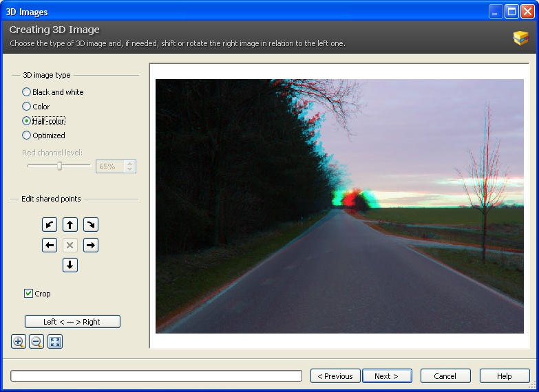The width and height of the screenshot is (539, 392).
Task: Cancel the 3D image wizard
Action: pos(445,376)
